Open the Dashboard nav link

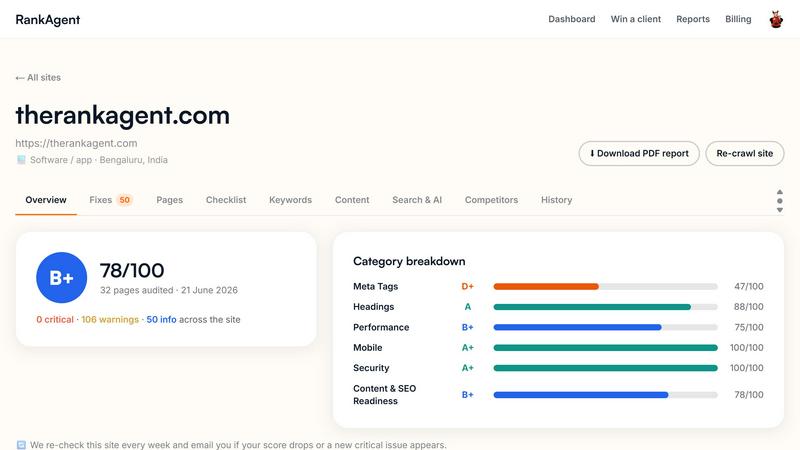(x=571, y=19)
